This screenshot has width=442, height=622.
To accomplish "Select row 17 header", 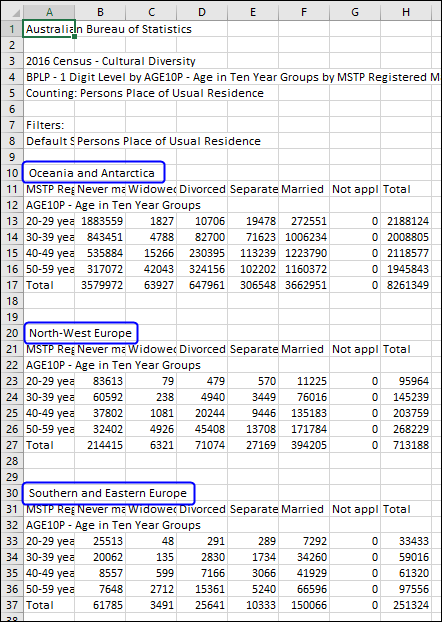I will (x=12, y=285).
